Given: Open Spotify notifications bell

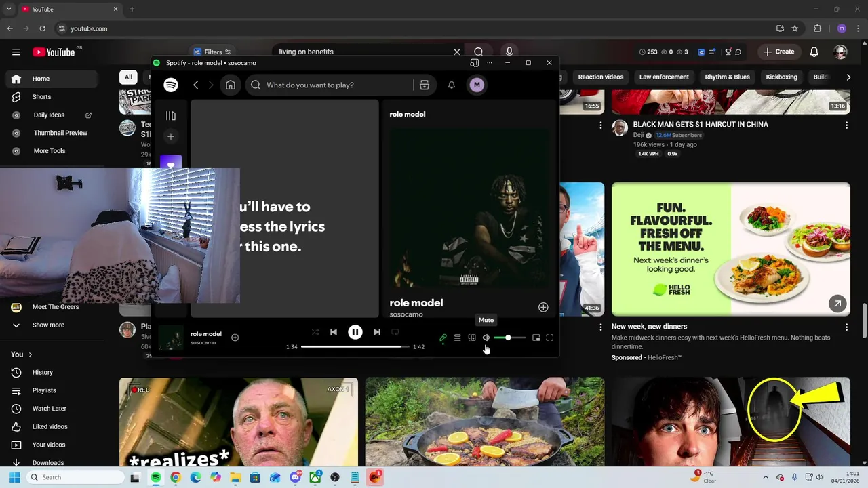Looking at the screenshot, I should coord(452,85).
